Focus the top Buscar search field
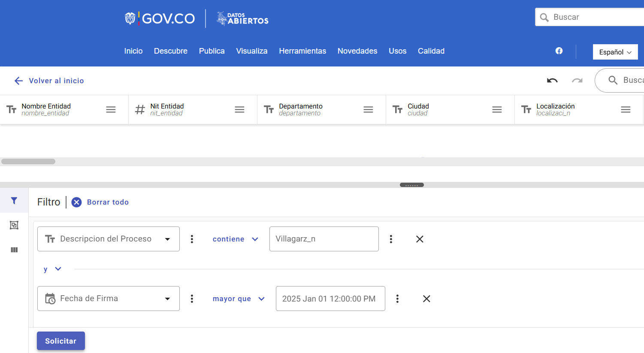644x353 pixels. click(x=590, y=17)
